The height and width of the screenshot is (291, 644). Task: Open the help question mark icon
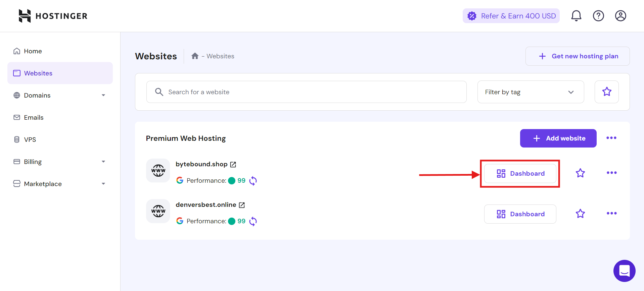[598, 16]
